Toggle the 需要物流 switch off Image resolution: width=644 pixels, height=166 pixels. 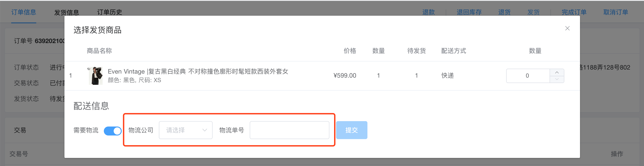click(x=113, y=131)
